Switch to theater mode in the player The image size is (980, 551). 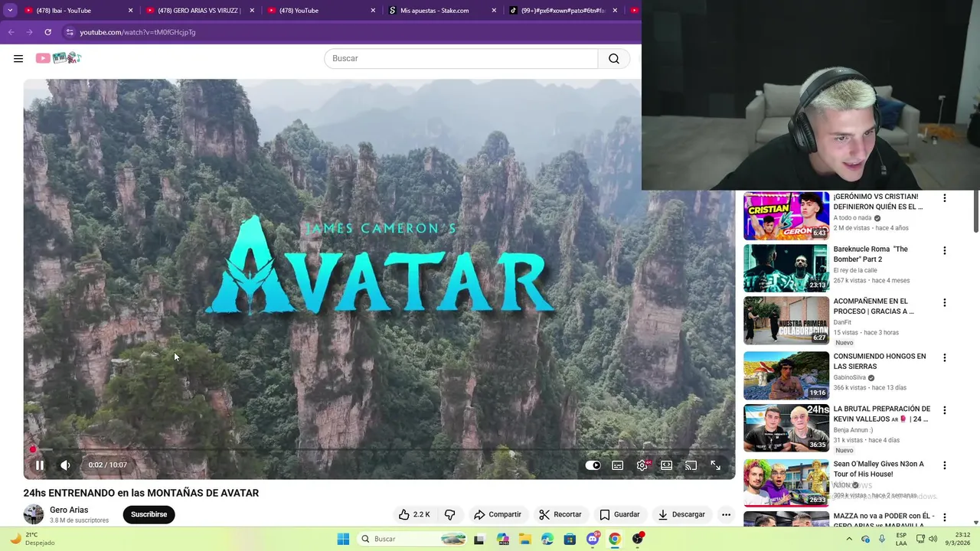point(667,465)
